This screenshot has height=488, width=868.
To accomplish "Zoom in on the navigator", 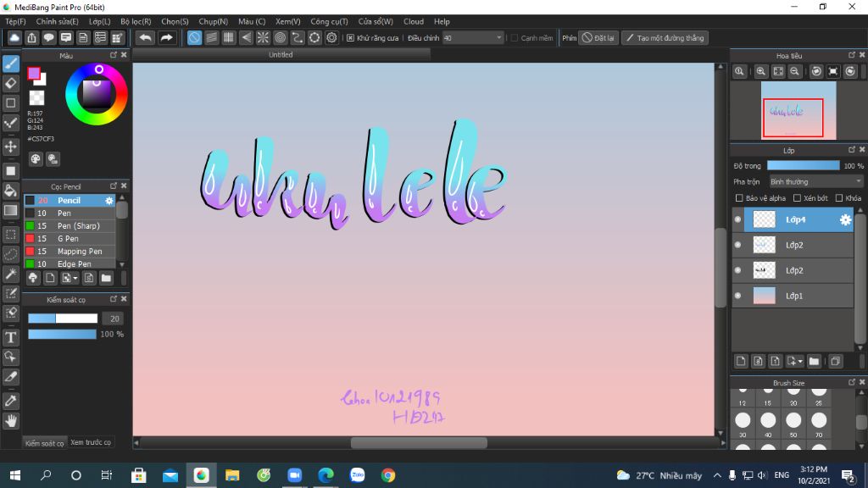I will coord(761,71).
